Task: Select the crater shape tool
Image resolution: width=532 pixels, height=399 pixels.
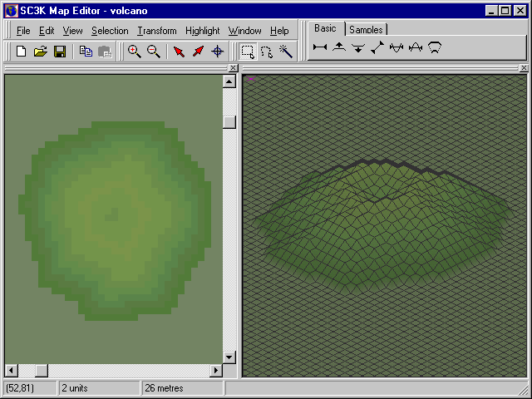Action: [x=435, y=47]
